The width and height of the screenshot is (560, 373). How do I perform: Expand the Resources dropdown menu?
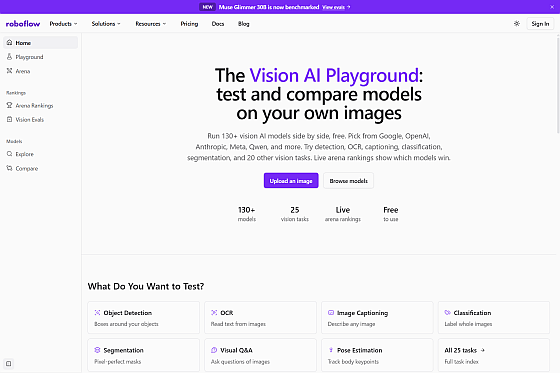click(x=151, y=24)
